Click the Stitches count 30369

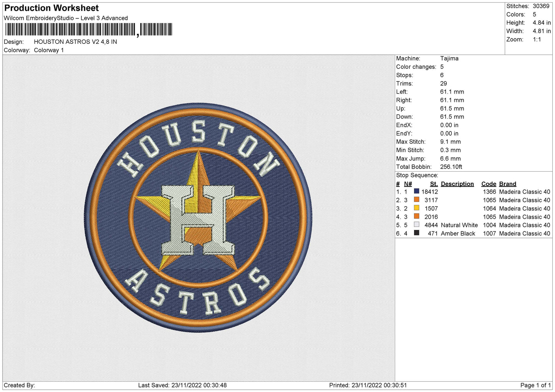541,6
